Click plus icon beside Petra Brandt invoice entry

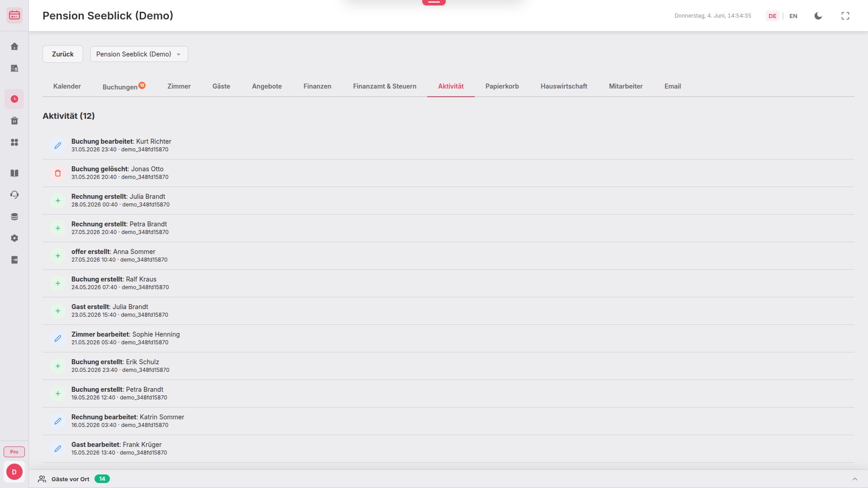pyautogui.click(x=58, y=228)
